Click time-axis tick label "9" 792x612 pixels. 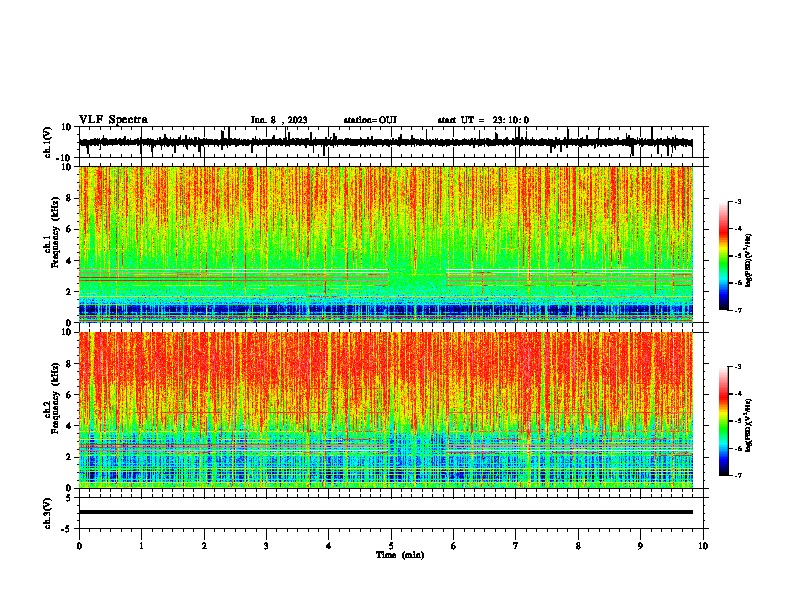click(x=640, y=546)
